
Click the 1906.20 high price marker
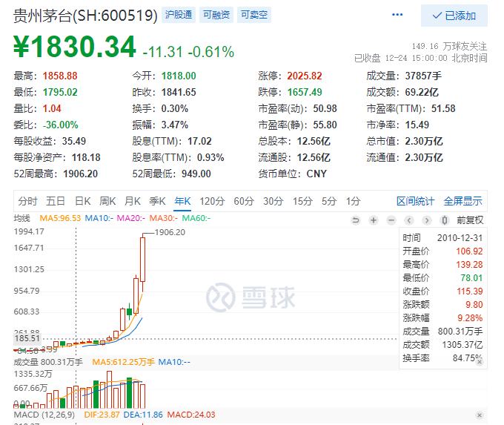(x=170, y=232)
